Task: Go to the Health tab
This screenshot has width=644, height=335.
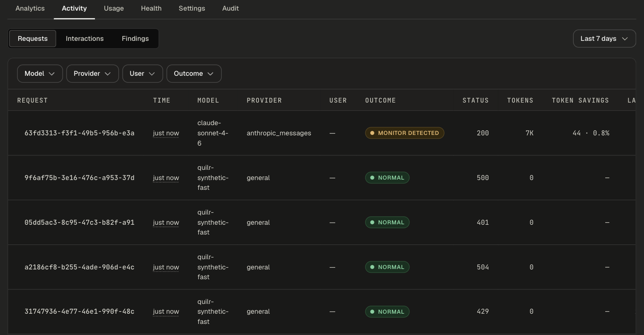Action: [x=151, y=9]
